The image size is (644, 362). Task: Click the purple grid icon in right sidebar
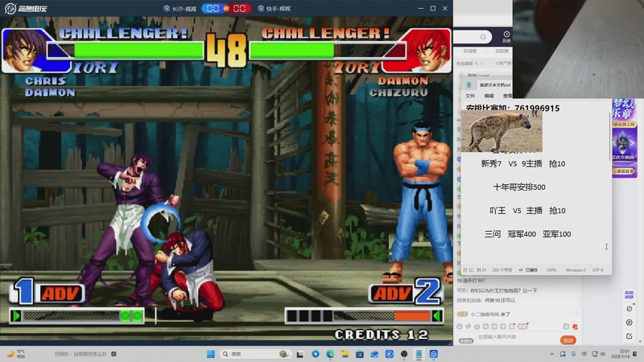tap(629, 294)
